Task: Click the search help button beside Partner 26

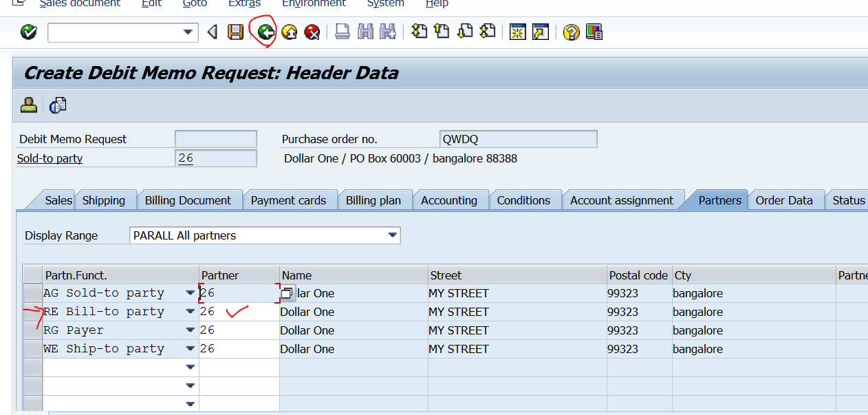Action: coord(287,293)
